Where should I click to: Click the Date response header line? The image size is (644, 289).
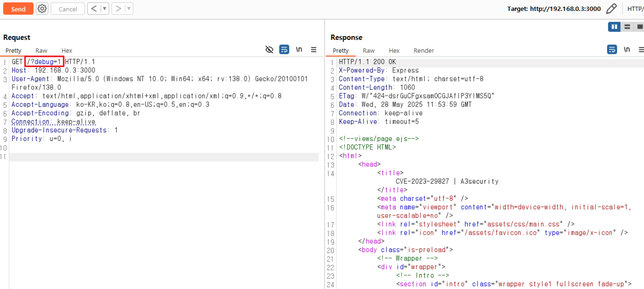click(405, 104)
